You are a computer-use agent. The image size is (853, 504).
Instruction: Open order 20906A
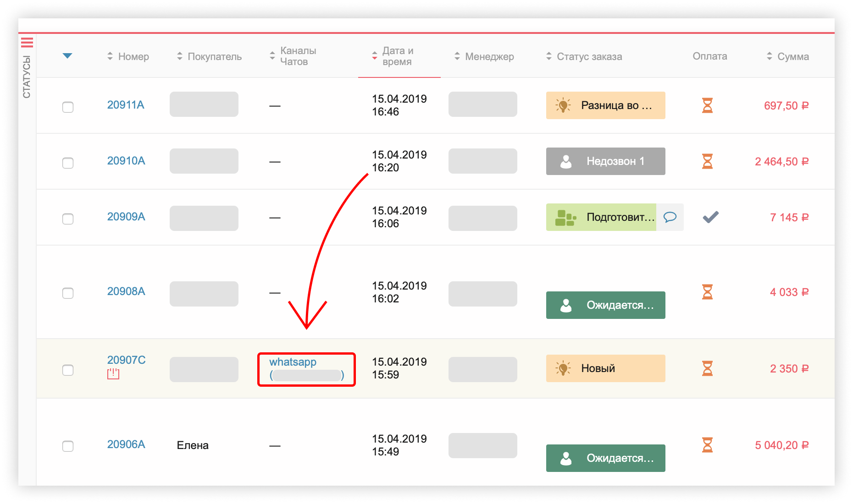pos(126,444)
